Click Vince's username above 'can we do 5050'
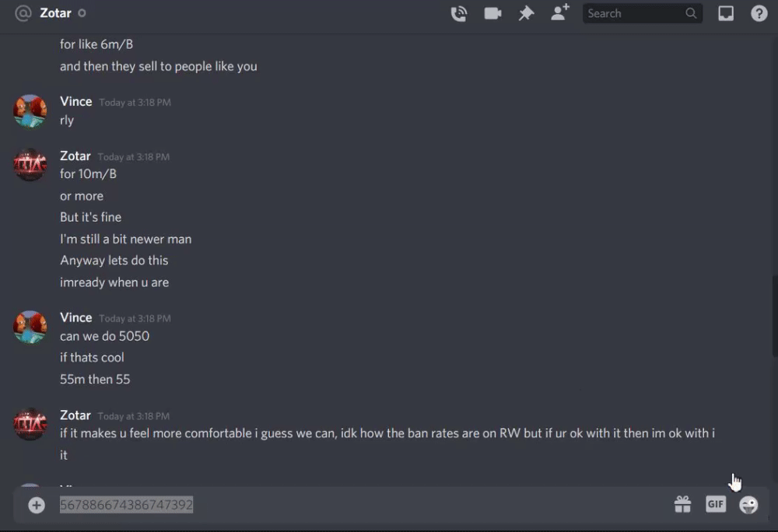778x532 pixels. [76, 318]
